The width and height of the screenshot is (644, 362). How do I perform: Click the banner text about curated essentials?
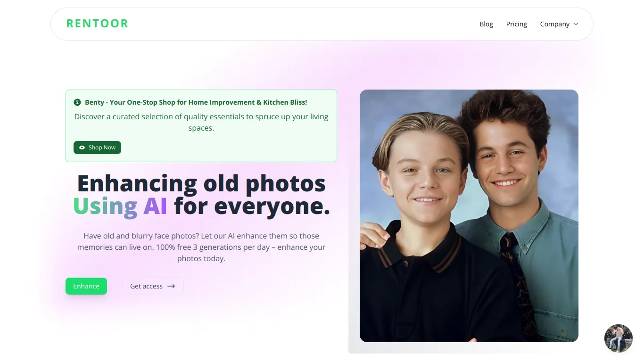click(x=201, y=122)
